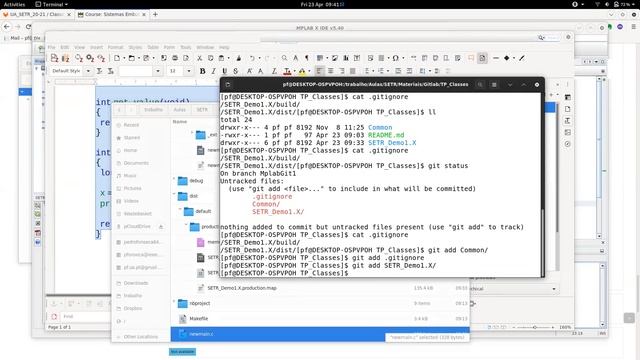Image resolution: width=640 pixels, height=360 pixels.
Task: Click the first Zotero add citation icon
Action: coord(54,58)
